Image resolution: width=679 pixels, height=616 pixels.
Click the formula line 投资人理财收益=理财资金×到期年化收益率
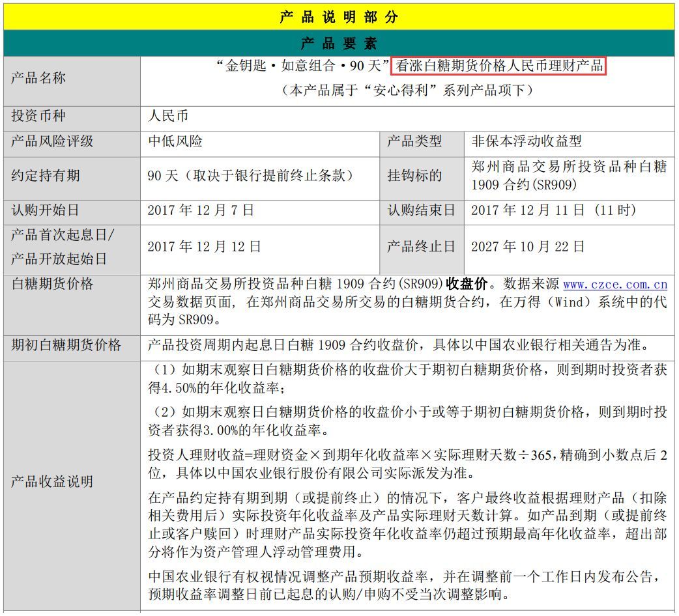[283, 455]
